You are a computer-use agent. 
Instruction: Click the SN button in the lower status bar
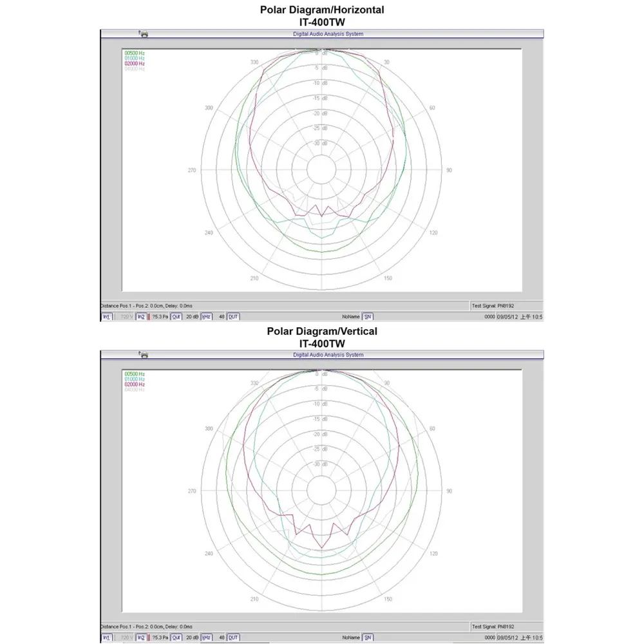point(367,638)
